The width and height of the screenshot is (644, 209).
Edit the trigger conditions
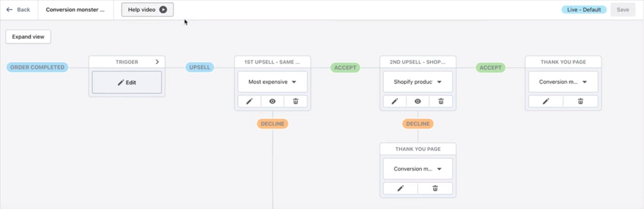point(127,83)
